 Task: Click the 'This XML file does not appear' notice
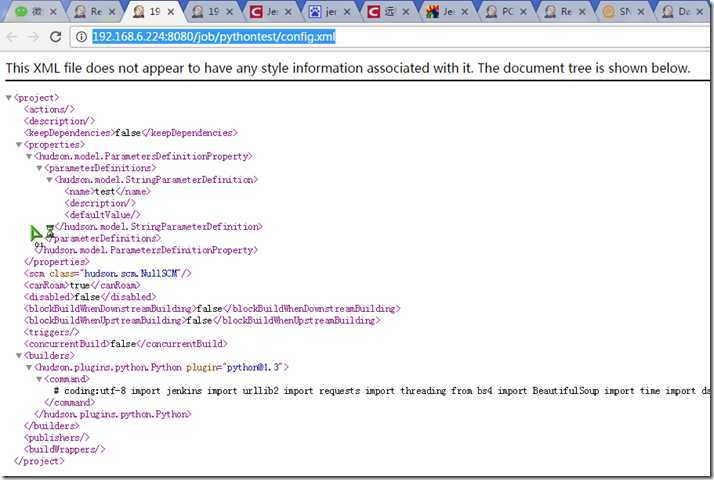(x=348, y=68)
